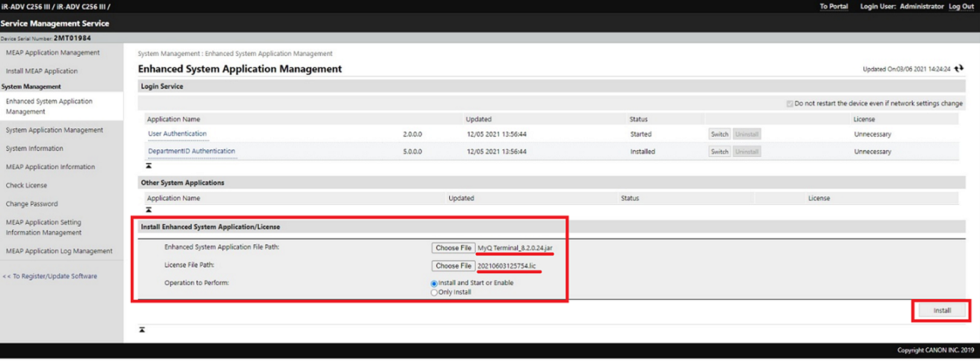This screenshot has height=361, width=980.
Task: Choose File for Enhanced System Application path
Action: coord(453,248)
